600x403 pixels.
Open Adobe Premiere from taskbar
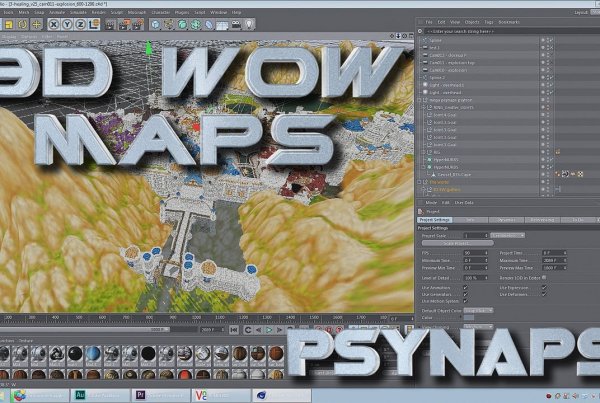143,395
